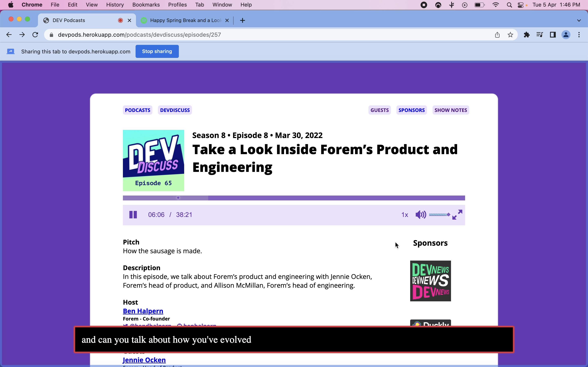Click the GUESTS tab to expand
588x367 pixels.
click(x=379, y=110)
